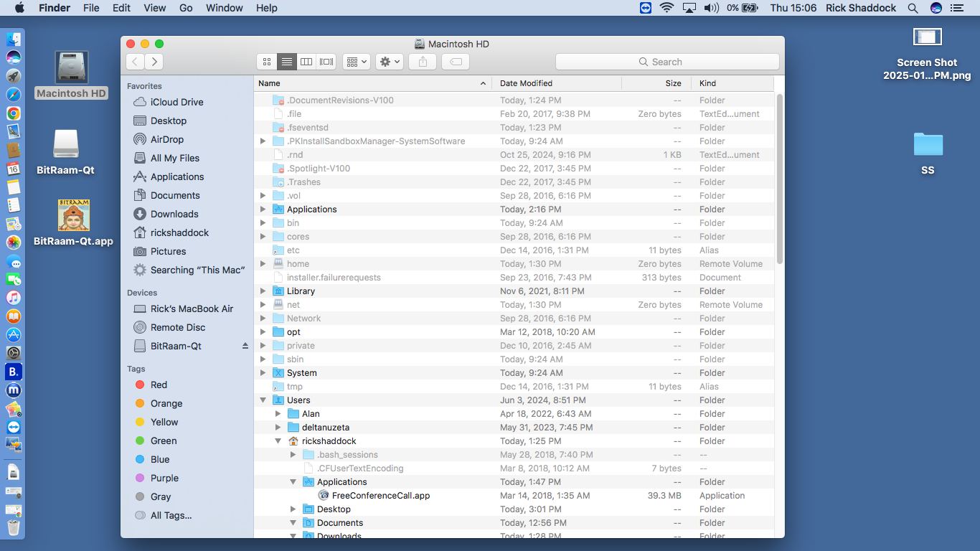
Task: Click the Edit Tags toolbar button
Action: tap(456, 62)
